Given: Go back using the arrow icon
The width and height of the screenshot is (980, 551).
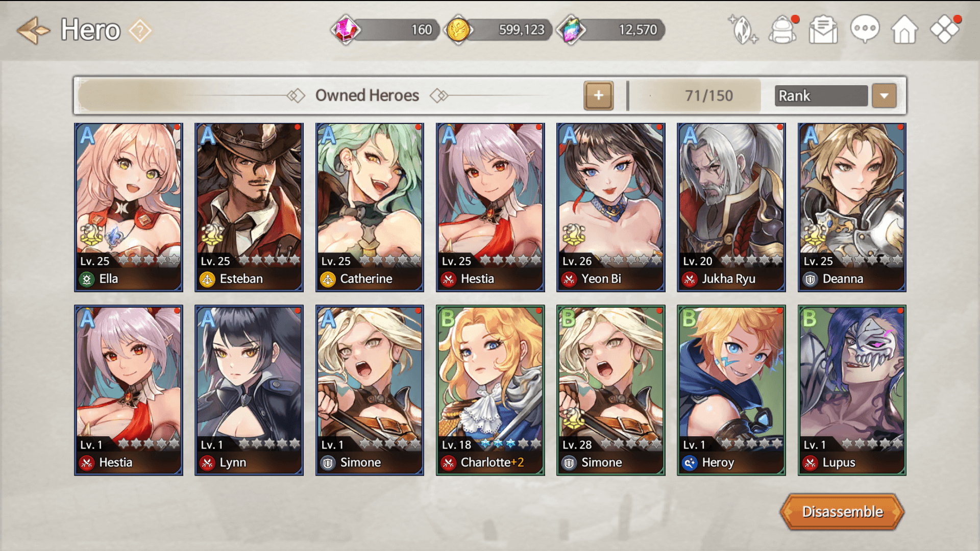Looking at the screenshot, I should tap(33, 30).
